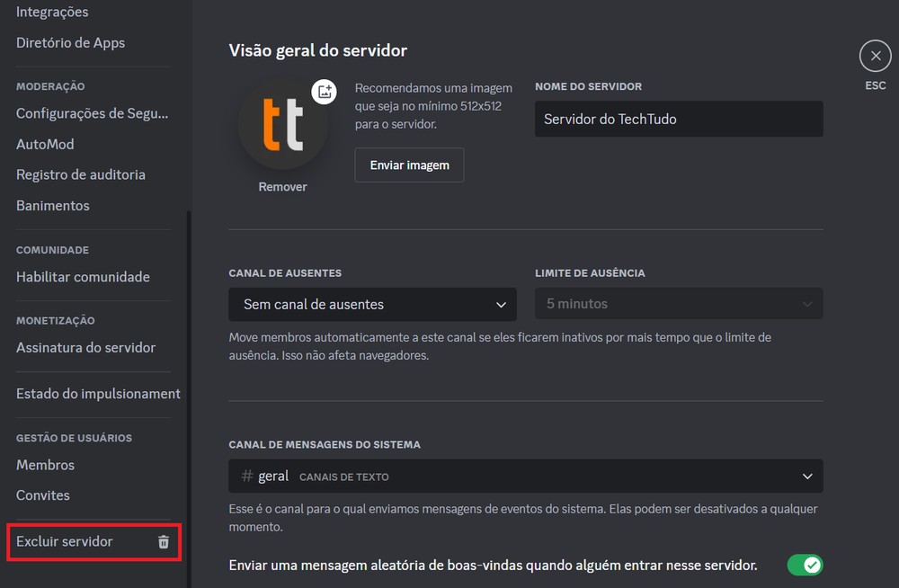Open "Diretório de Apps" settings
The width and height of the screenshot is (899, 588).
pyautogui.click(x=70, y=42)
